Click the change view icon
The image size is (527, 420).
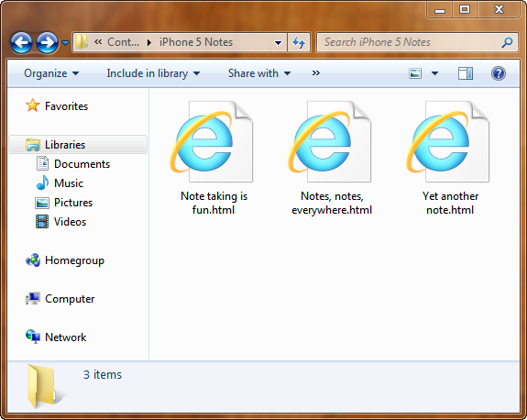(x=415, y=73)
